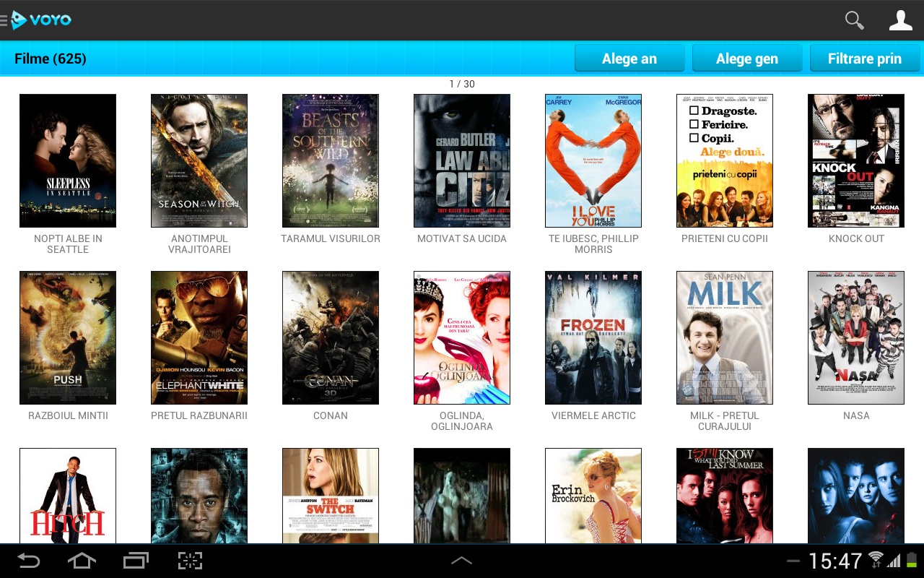Viewport: 924px width, 578px height.
Task: Select the OGLINDA, OGLINJOARA title
Action: tap(462, 421)
